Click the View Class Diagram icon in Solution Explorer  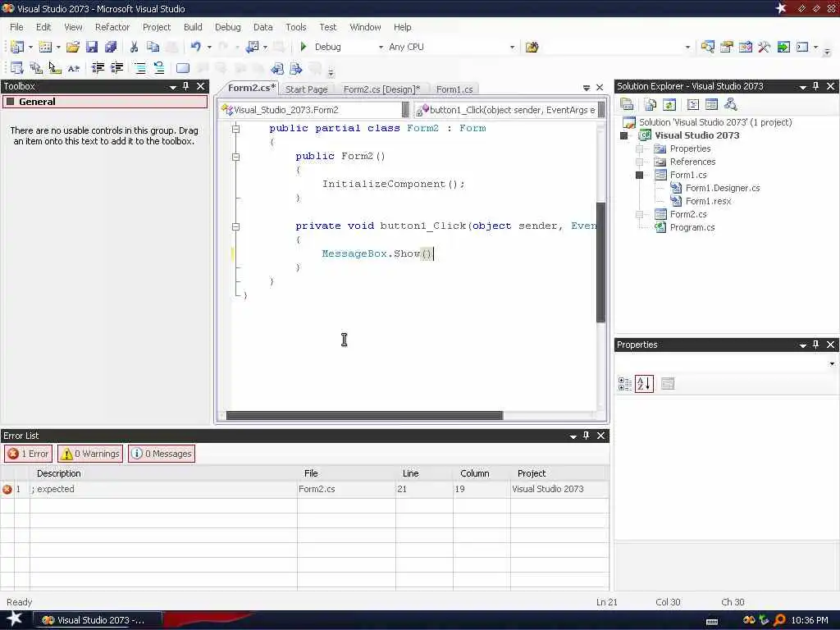730,104
